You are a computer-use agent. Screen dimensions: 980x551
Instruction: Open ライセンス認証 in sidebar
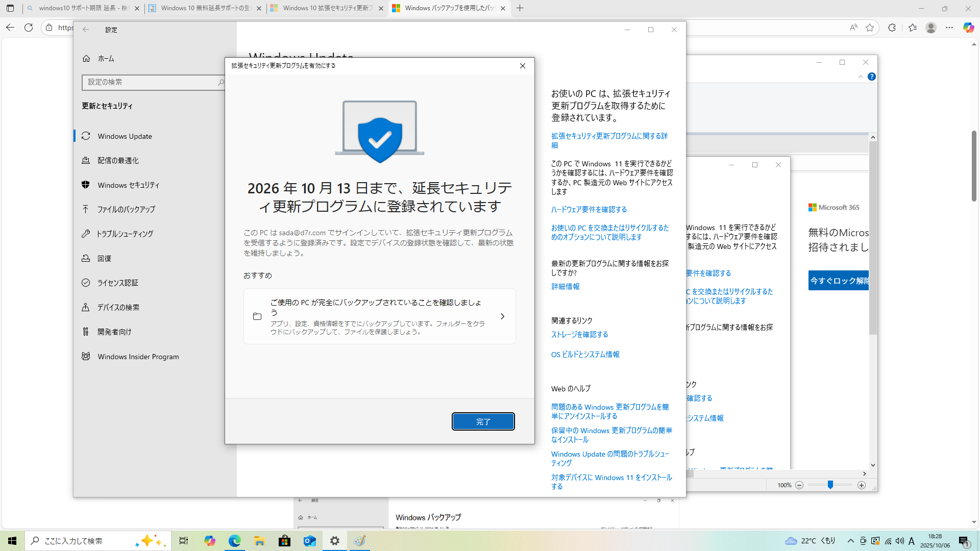(x=117, y=283)
